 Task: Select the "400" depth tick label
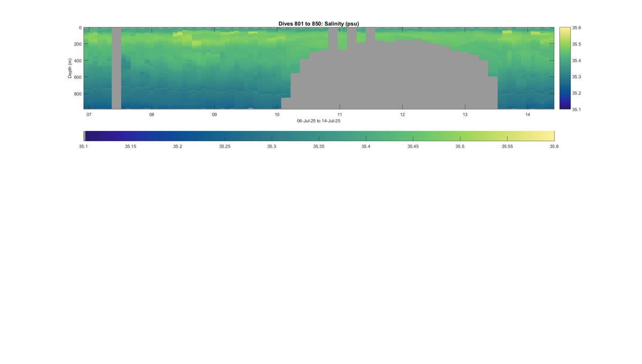pos(78,60)
